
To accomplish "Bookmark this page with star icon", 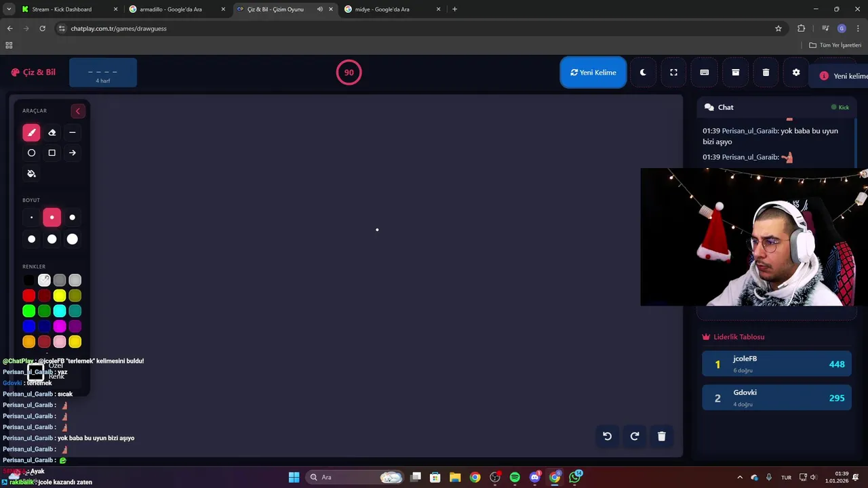I will pos(778,28).
